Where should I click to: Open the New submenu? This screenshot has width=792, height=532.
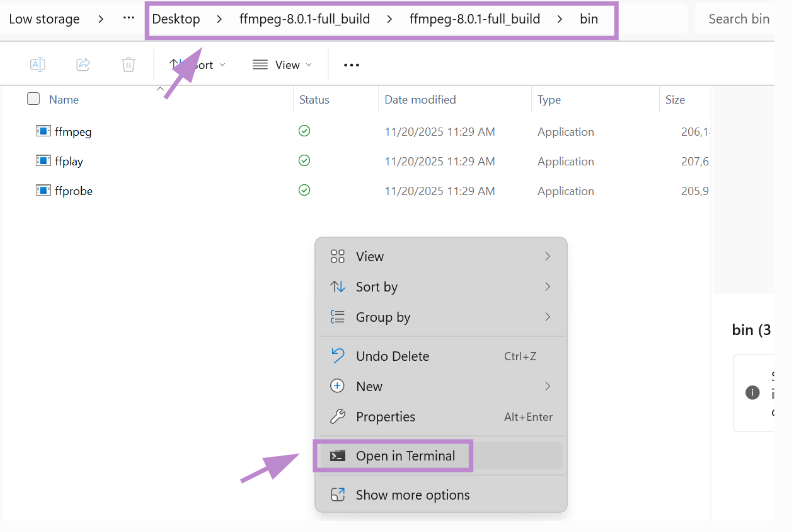tap(440, 386)
